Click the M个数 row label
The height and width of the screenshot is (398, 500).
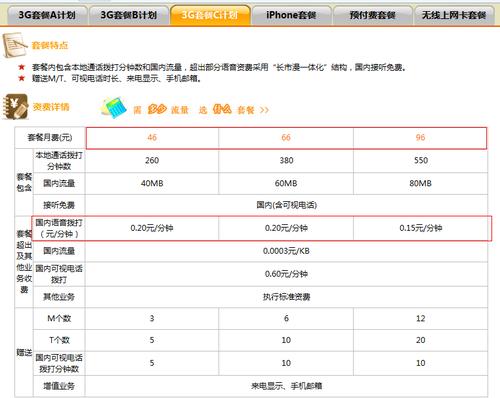(59, 319)
